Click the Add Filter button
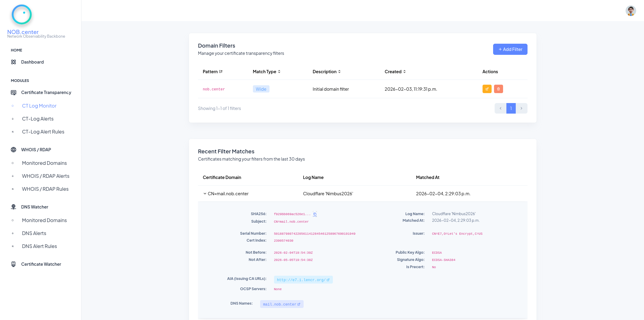Image resolution: width=644 pixels, height=320 pixels. click(x=510, y=49)
